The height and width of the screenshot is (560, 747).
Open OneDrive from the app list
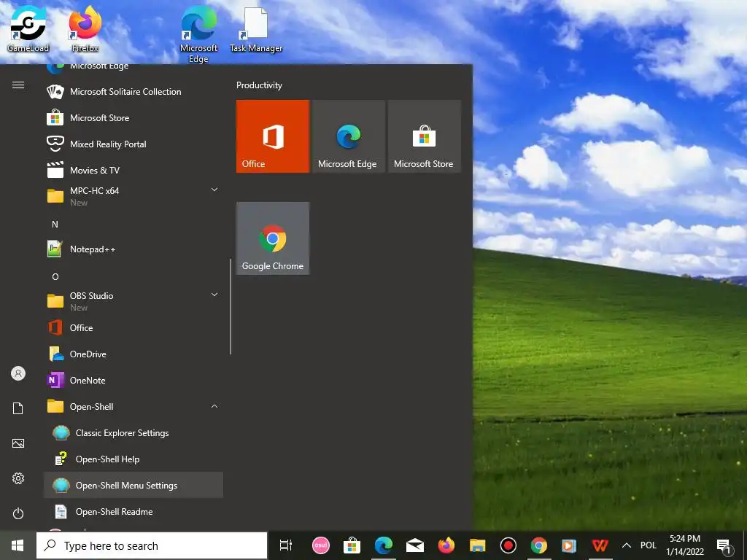[133, 354]
